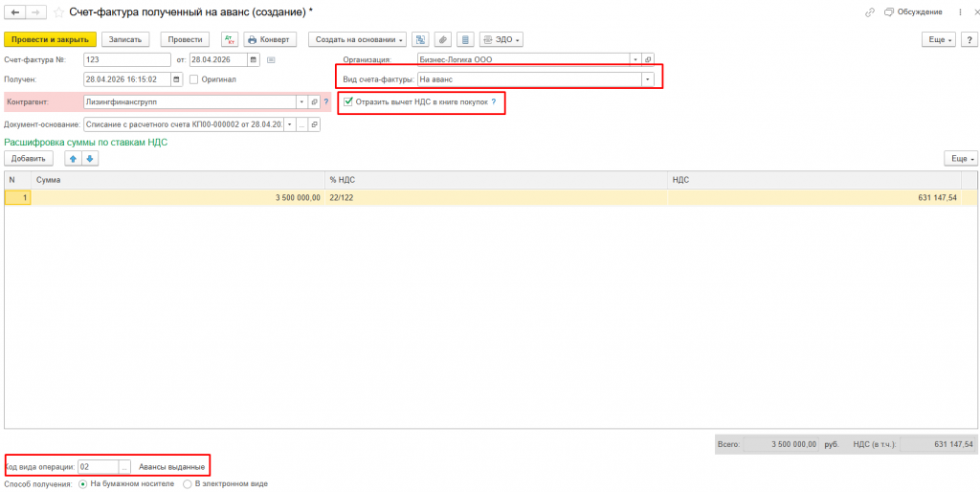Screen dimensions: 980x492
Task: Select the 22/122 rate cell
Action: coord(497,197)
